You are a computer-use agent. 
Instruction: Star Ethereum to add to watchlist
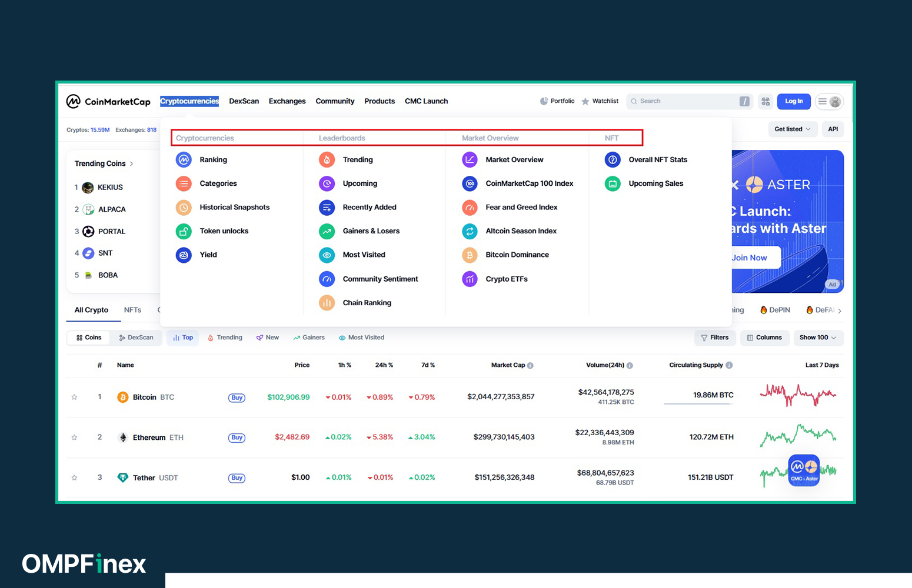click(74, 437)
